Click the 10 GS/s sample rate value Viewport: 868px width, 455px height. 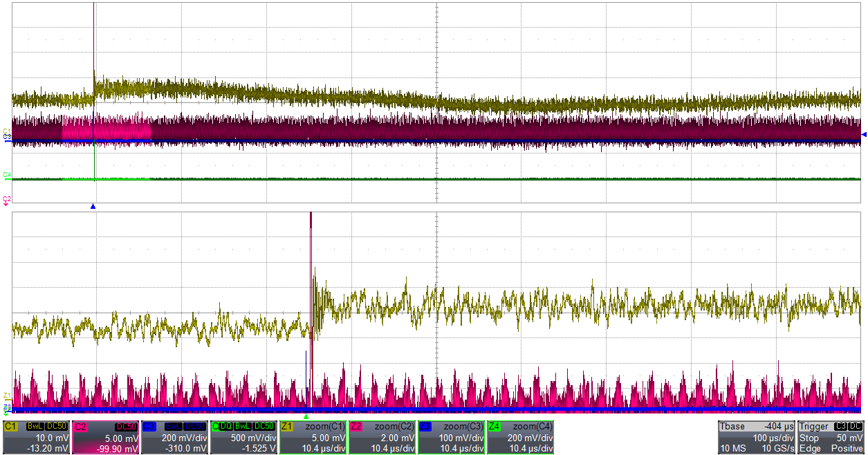pos(777,448)
